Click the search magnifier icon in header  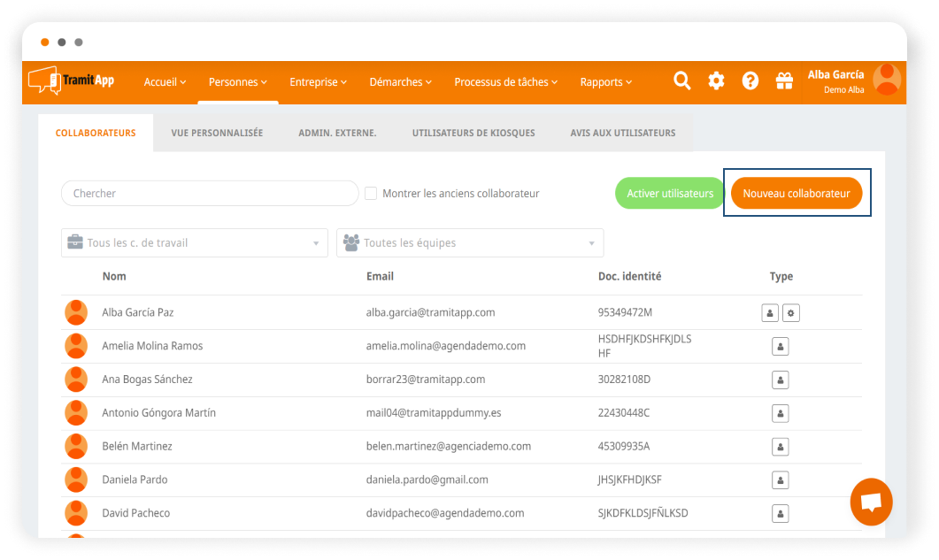tap(681, 81)
